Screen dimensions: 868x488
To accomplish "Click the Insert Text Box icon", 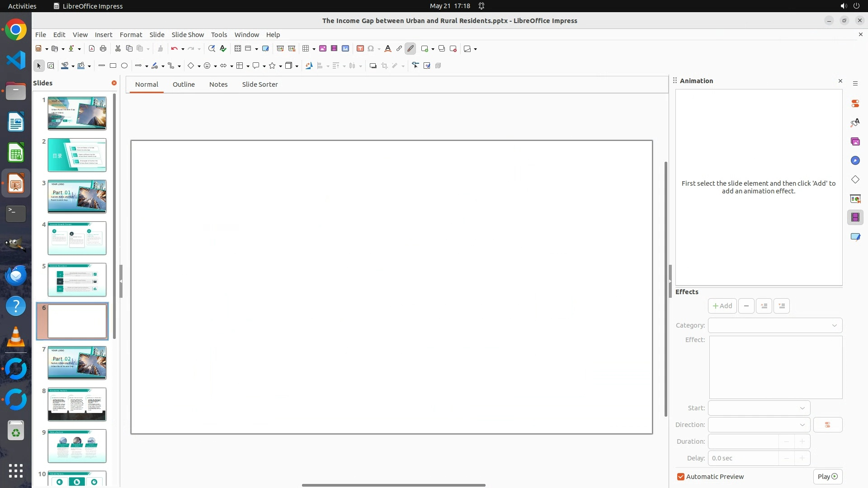I will [360, 49].
